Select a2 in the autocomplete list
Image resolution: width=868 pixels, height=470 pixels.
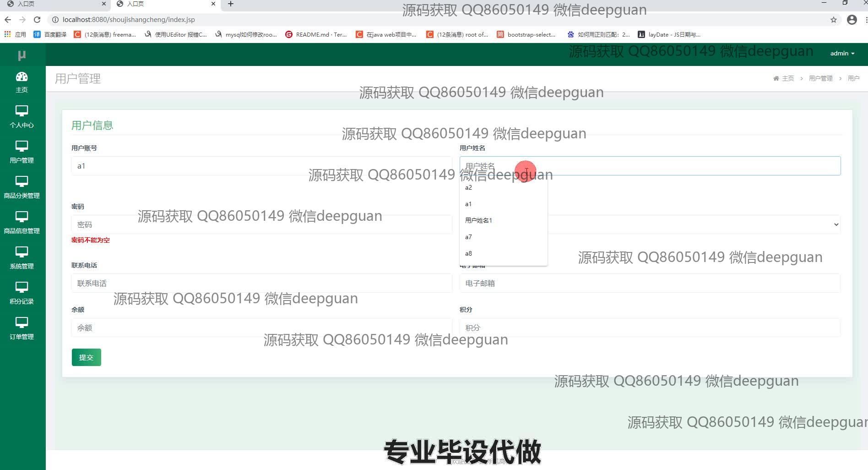[468, 187]
